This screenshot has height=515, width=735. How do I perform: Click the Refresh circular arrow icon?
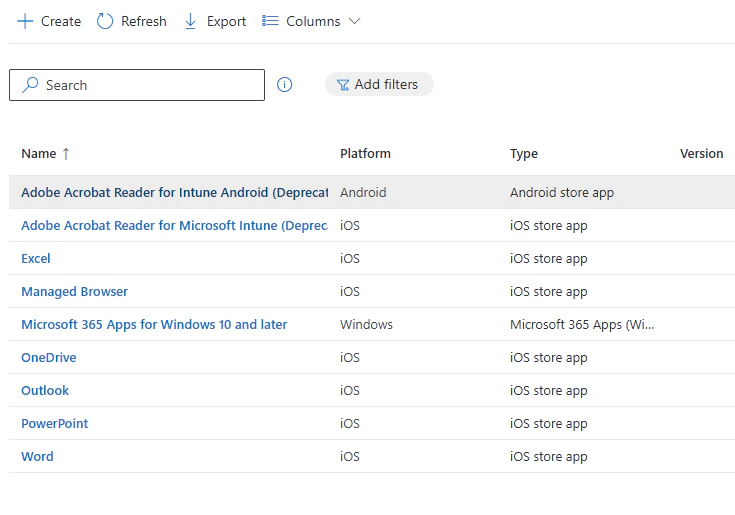105,21
